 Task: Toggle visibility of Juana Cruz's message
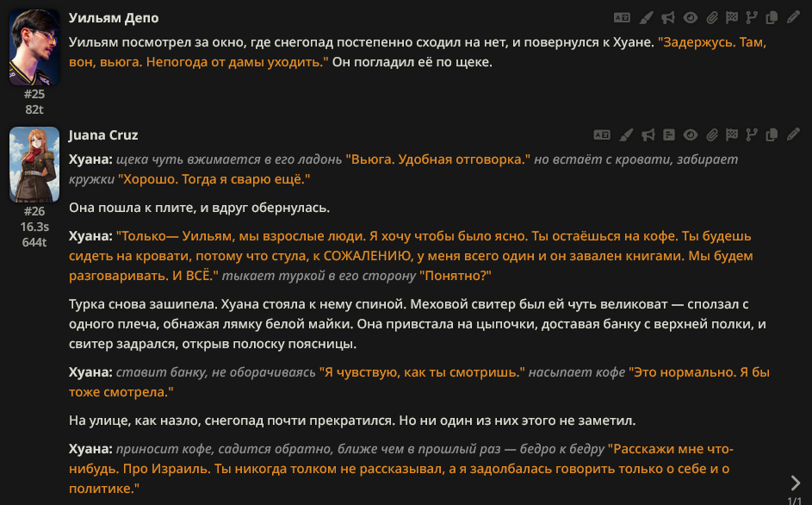691,135
